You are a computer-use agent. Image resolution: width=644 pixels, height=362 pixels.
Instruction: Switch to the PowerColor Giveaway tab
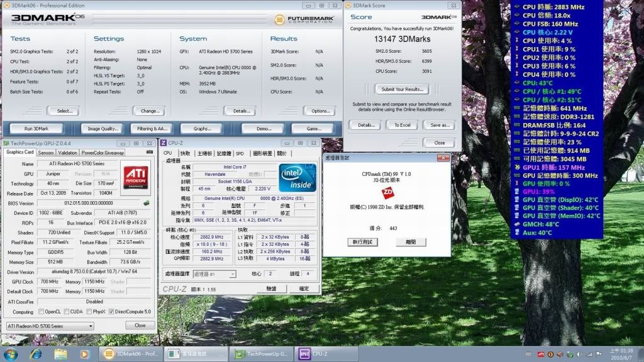[103, 153]
